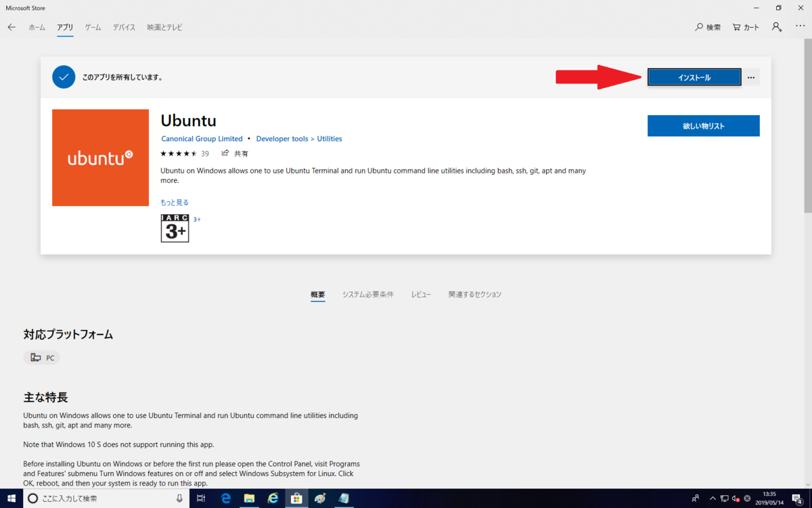Switch to the ゲーム tab
This screenshot has width=812, height=508.
click(x=93, y=27)
